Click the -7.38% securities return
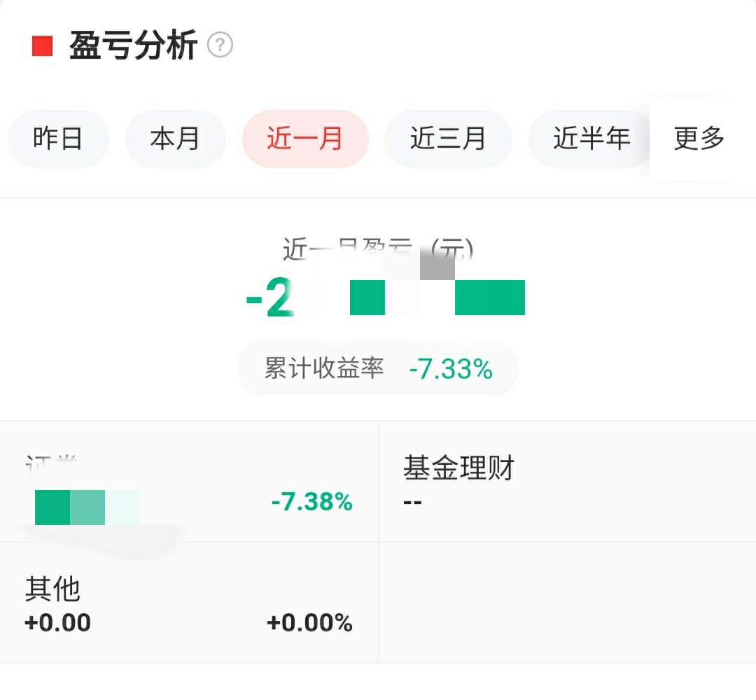The image size is (756, 700). point(311,502)
